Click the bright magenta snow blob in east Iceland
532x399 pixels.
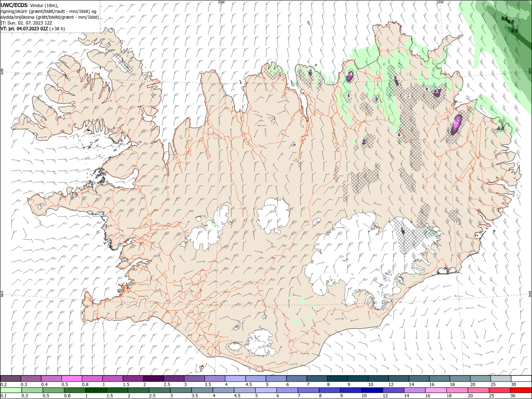coord(457,124)
